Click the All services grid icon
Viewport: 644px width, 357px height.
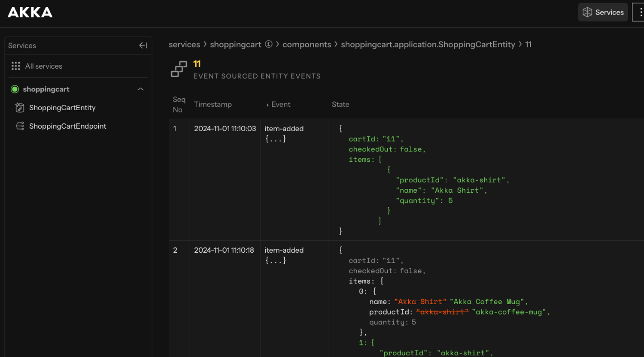coord(16,66)
